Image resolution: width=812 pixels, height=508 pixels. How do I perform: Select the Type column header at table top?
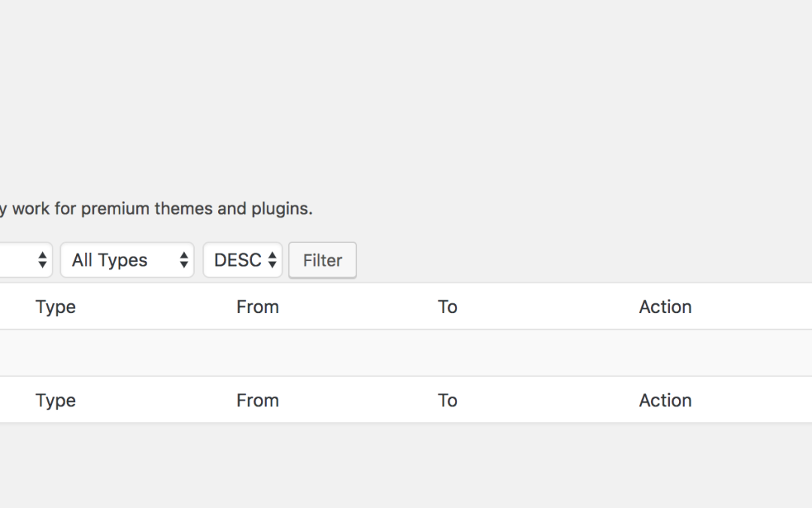(56, 307)
